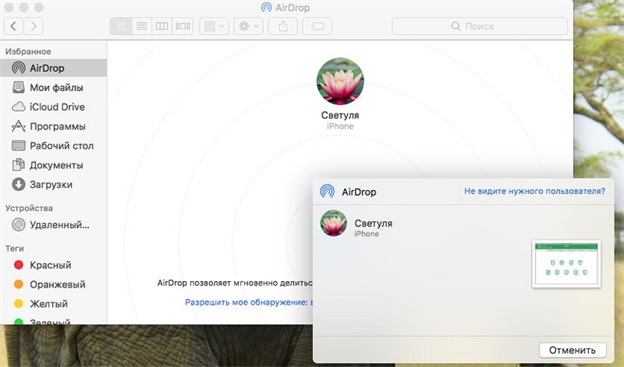Click the Загрузки downloads arrow icon
The image size is (624, 367).
tap(18, 184)
